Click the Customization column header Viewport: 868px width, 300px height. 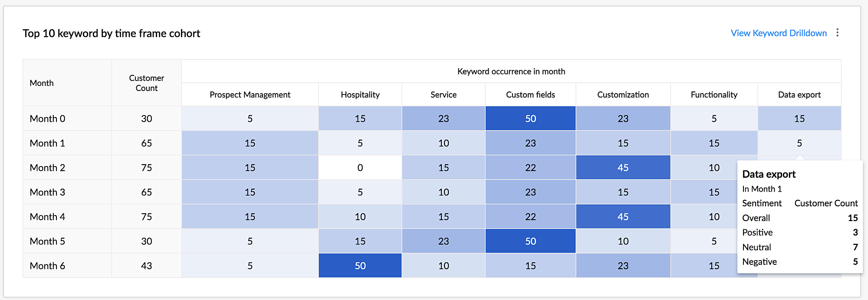point(623,95)
